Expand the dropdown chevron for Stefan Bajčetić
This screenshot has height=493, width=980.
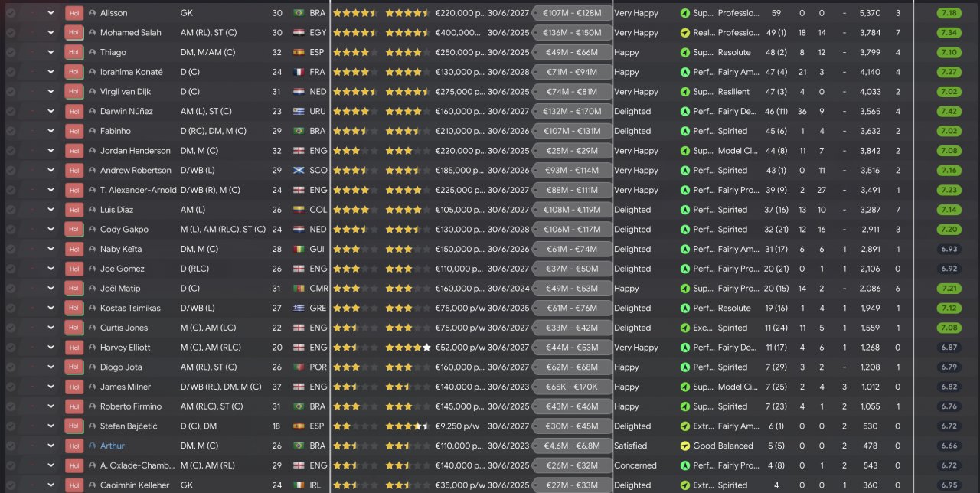click(51, 426)
